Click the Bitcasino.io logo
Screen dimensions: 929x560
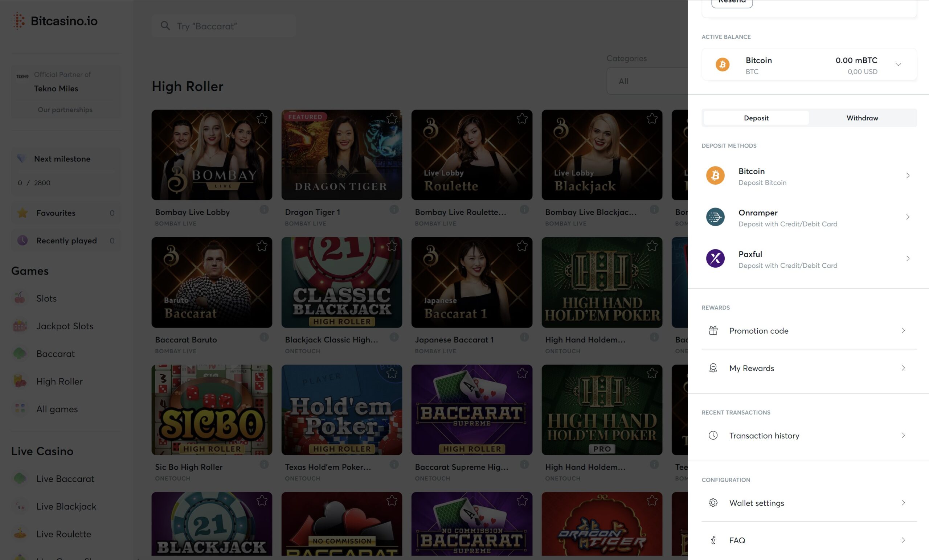click(55, 21)
